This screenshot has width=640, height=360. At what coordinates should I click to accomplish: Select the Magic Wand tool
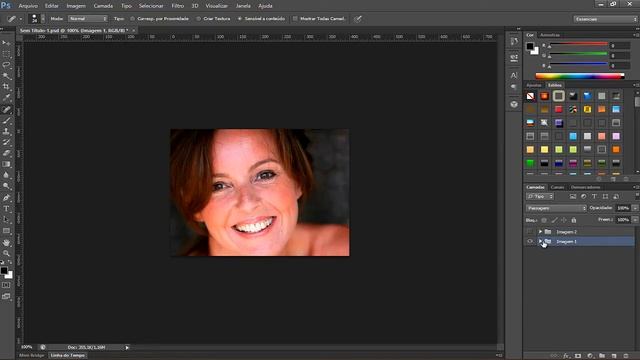6,76
